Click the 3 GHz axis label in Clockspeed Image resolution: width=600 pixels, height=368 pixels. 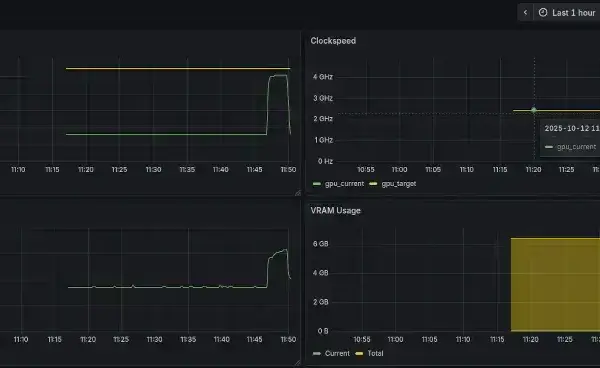(323, 98)
